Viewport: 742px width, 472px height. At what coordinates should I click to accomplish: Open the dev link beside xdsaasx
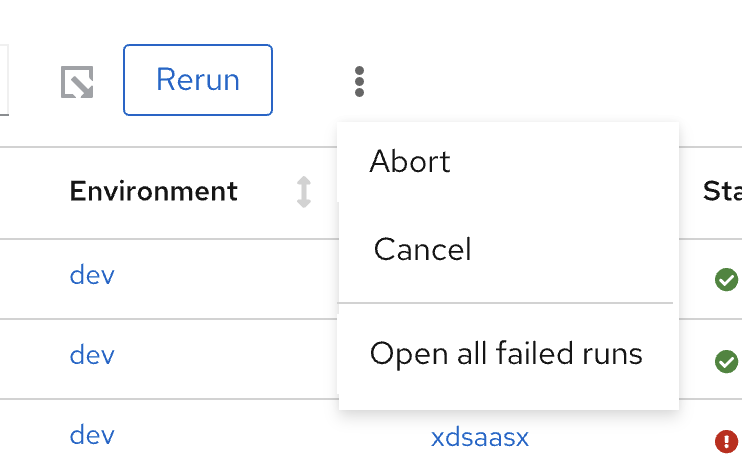click(92, 436)
